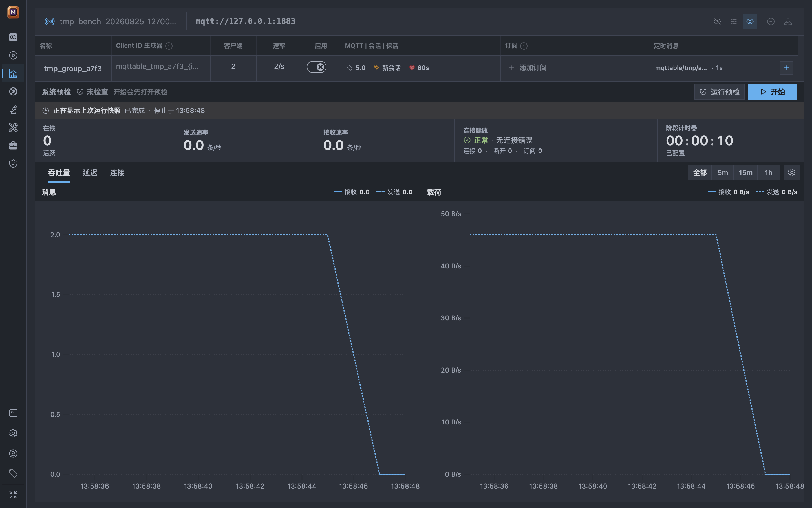The width and height of the screenshot is (812, 508).
Task: Click the 新会话 session option
Action: pyautogui.click(x=387, y=68)
